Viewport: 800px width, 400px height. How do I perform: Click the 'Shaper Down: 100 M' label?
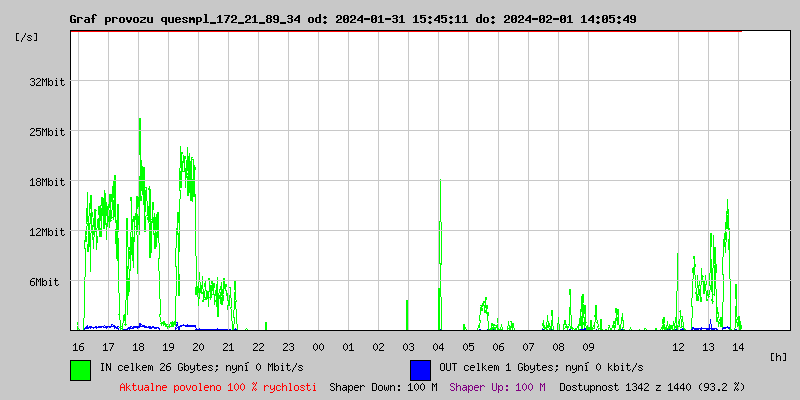(383, 387)
